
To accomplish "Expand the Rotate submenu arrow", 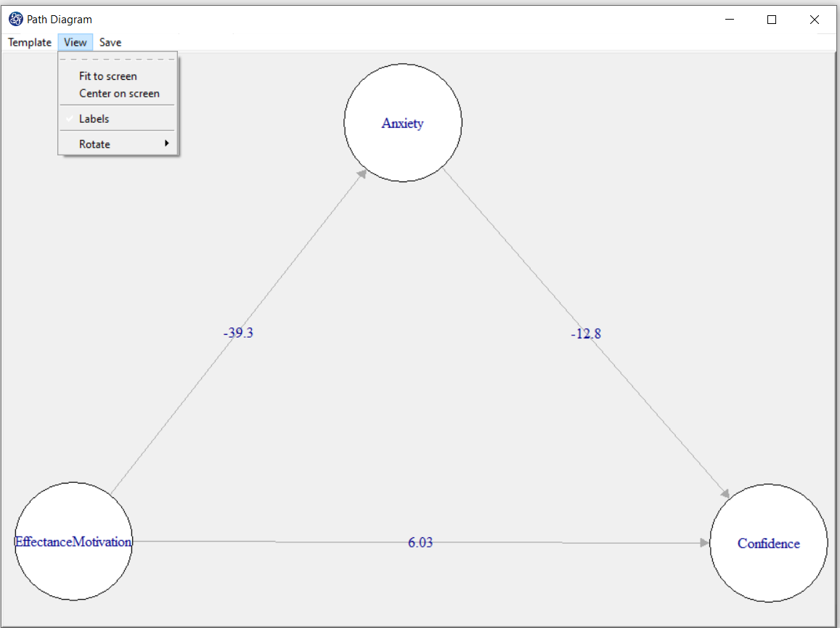I will 166,144.
